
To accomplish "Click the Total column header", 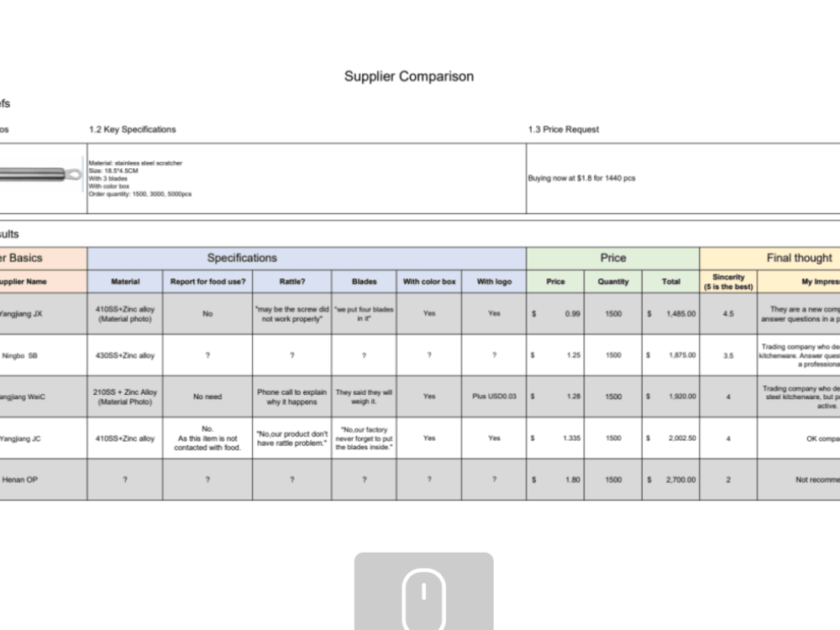I will point(670,281).
